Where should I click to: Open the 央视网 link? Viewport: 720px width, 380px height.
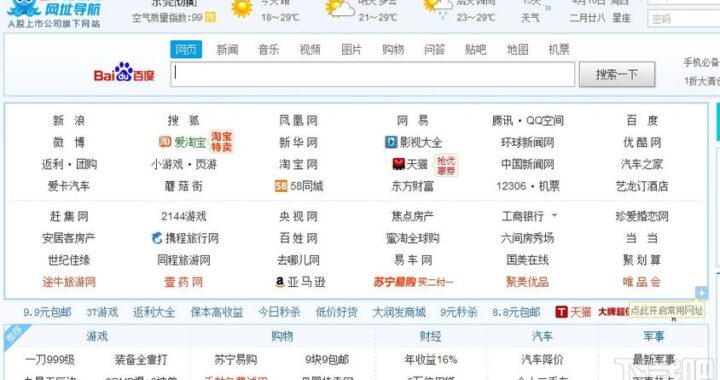click(x=298, y=216)
